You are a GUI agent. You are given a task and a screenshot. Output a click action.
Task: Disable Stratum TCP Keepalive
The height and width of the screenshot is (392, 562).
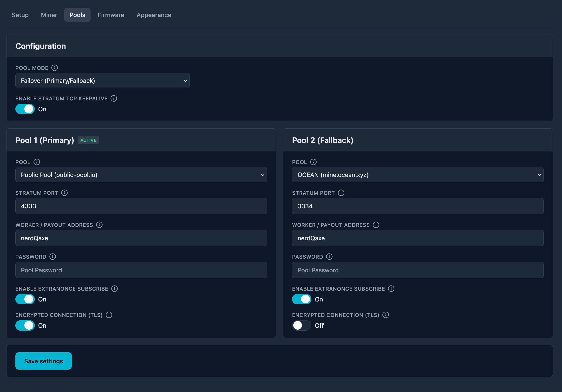25,109
